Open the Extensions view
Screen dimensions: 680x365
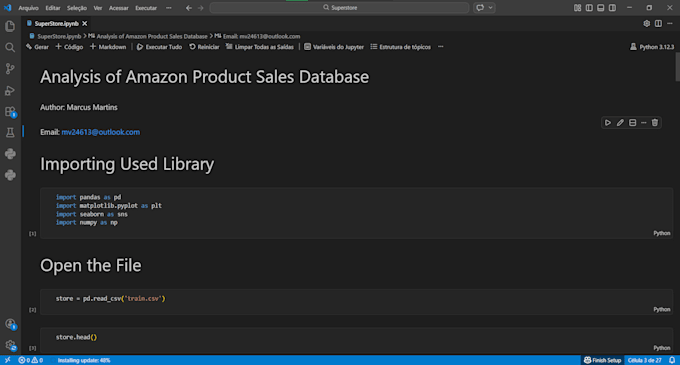(10, 111)
